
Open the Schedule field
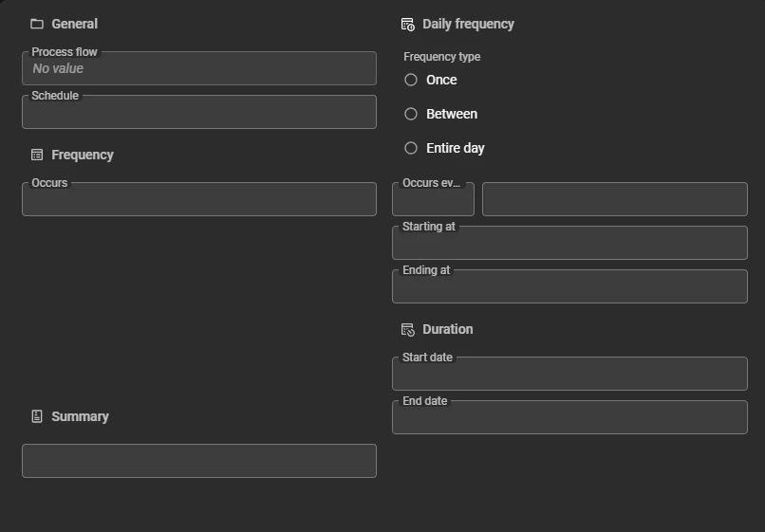pyautogui.click(x=199, y=113)
